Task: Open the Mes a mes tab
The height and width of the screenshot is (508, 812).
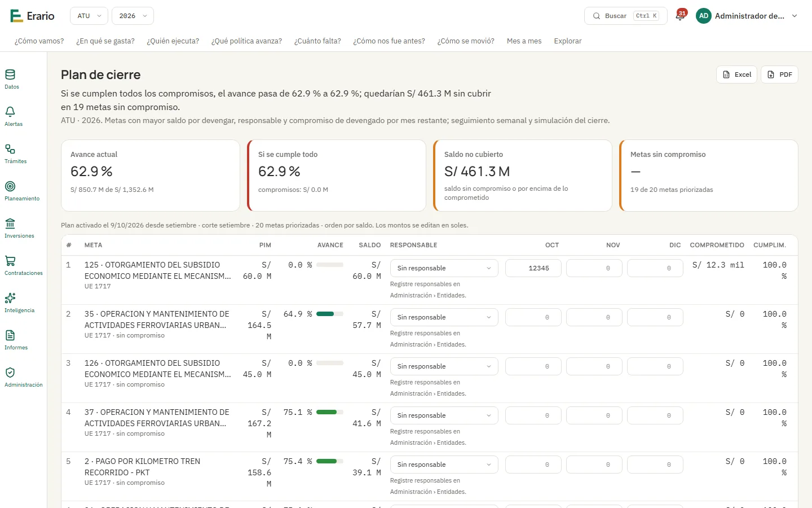Action: click(524, 41)
